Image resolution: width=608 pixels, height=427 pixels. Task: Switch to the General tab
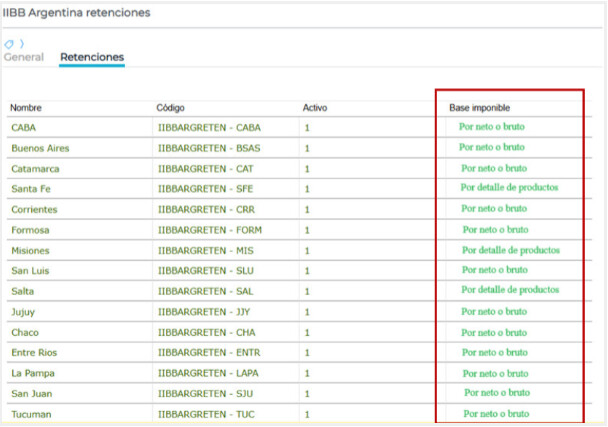pyautogui.click(x=24, y=57)
